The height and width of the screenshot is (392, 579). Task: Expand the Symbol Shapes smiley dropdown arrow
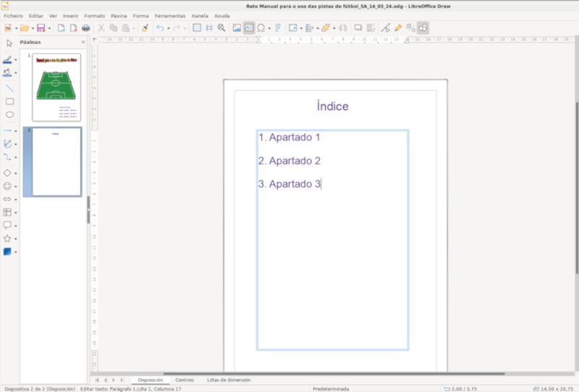tap(16, 187)
